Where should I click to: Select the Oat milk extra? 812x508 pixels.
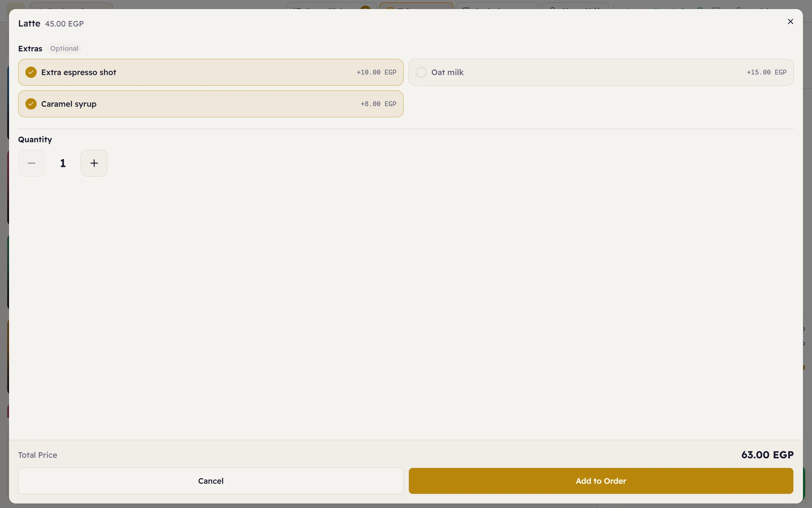coord(601,72)
